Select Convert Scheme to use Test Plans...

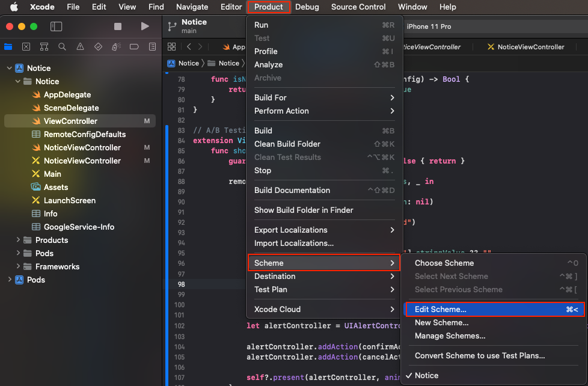point(495,355)
